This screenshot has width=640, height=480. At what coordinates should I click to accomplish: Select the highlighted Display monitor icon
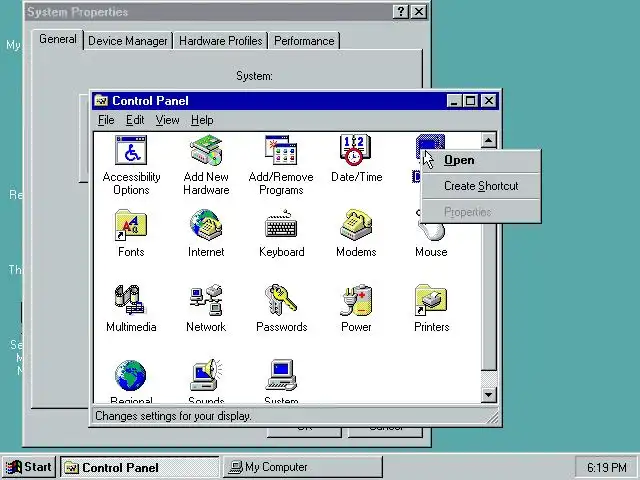pyautogui.click(x=431, y=145)
